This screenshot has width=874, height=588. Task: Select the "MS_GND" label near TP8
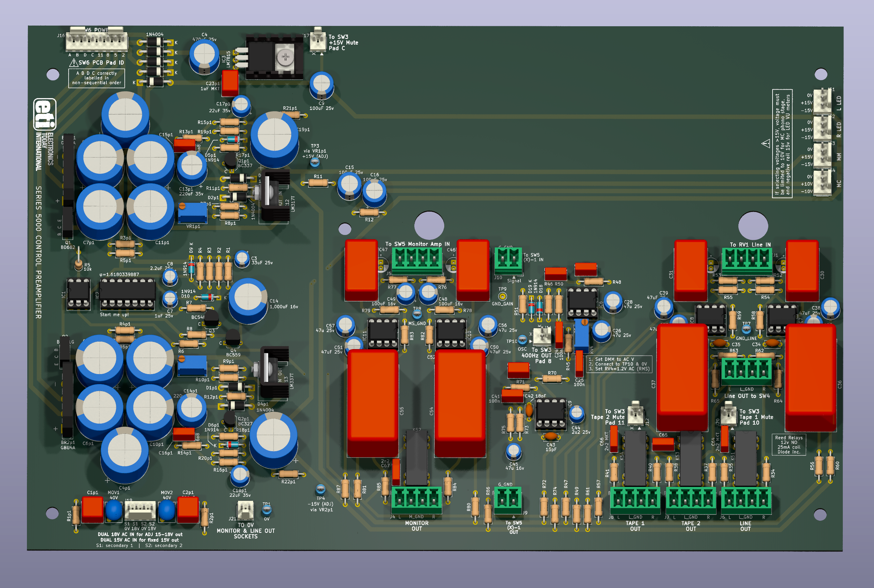(x=417, y=323)
